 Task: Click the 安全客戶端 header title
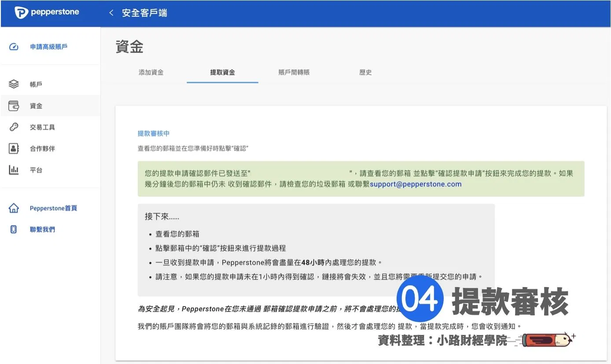pos(144,13)
